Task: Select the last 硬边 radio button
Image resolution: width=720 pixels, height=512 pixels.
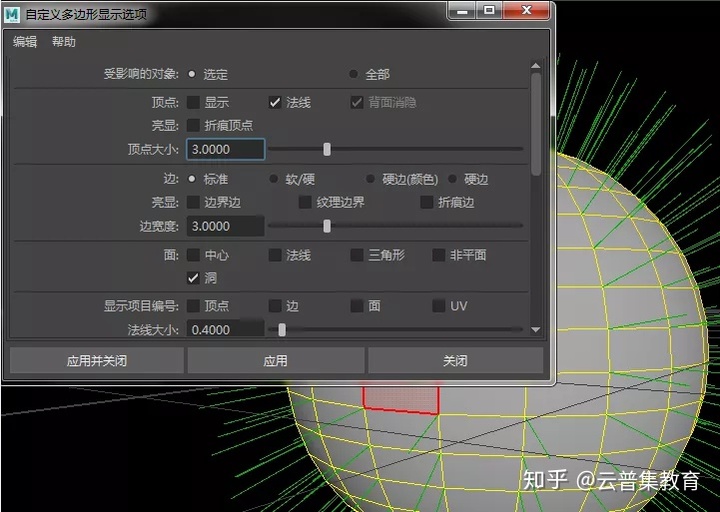Action: (452, 179)
